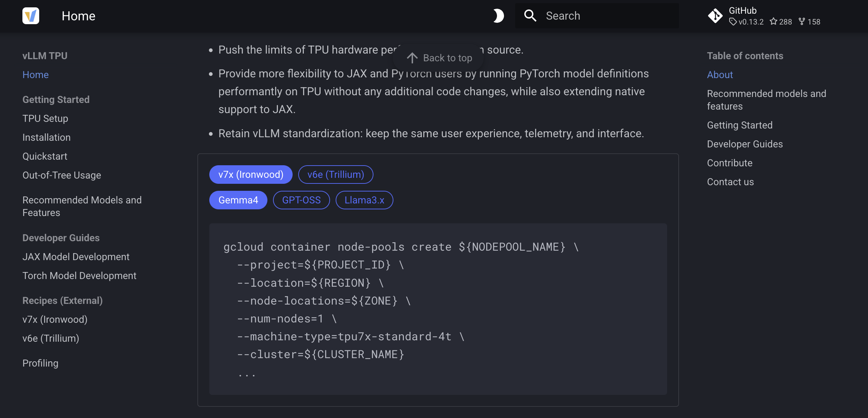
Task: Click the vLLM logo icon
Action: pyautogui.click(x=31, y=16)
